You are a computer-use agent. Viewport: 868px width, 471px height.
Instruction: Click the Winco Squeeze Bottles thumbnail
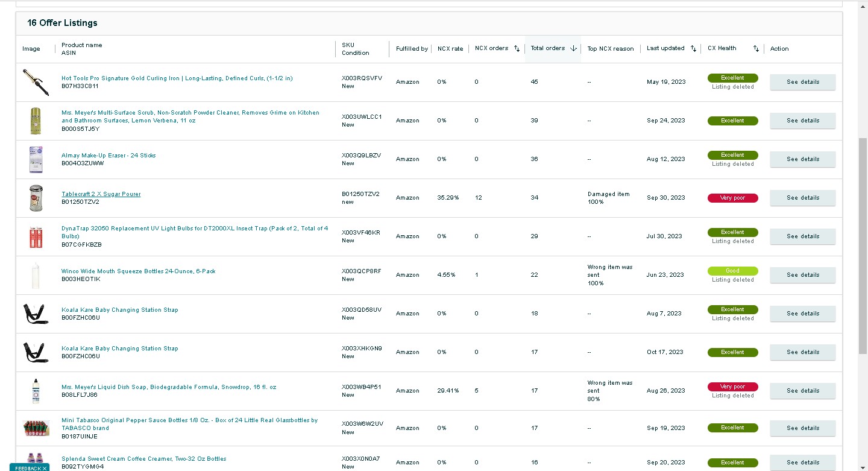pyautogui.click(x=36, y=275)
